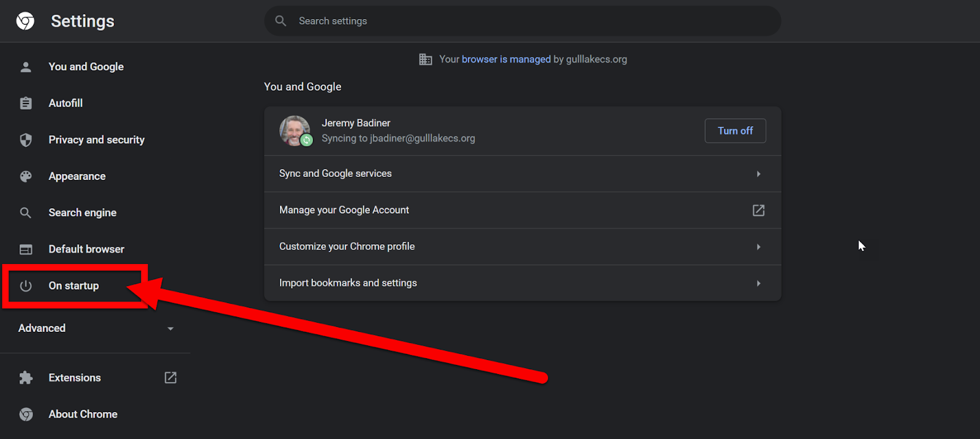Select Default browser in sidebar
The width and height of the screenshot is (980, 439).
pyautogui.click(x=86, y=249)
